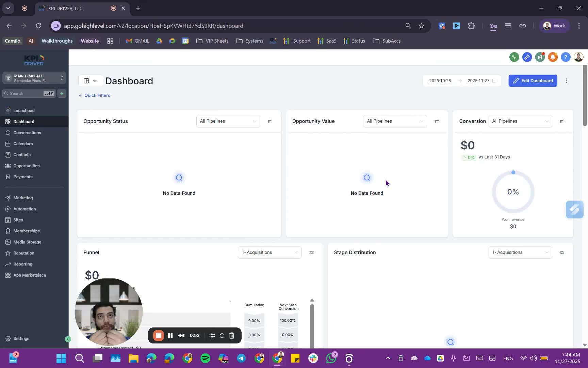Open the orange notifications bell icon
The height and width of the screenshot is (368, 588).
pyautogui.click(x=553, y=57)
